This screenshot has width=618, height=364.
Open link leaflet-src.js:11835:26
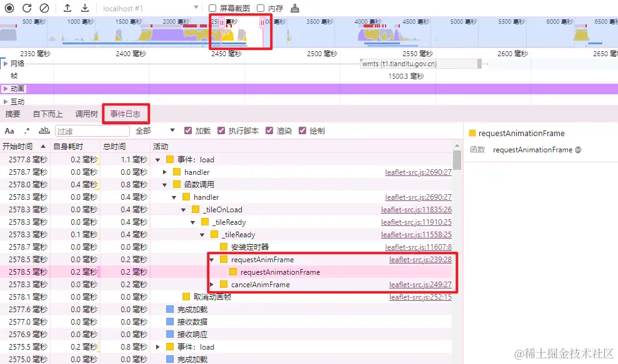(x=416, y=210)
